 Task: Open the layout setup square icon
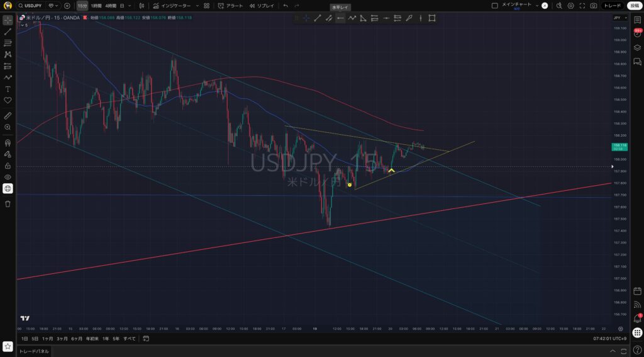pyautogui.click(x=494, y=6)
